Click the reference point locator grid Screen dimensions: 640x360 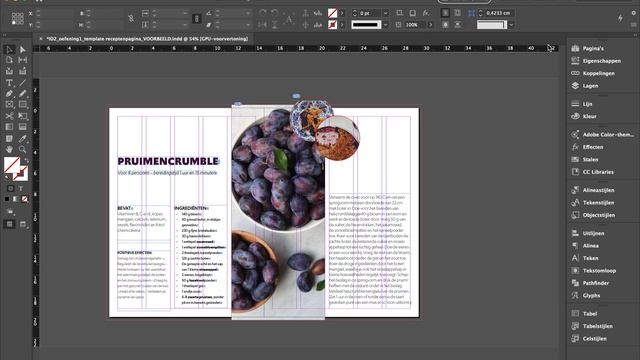pos(17,19)
